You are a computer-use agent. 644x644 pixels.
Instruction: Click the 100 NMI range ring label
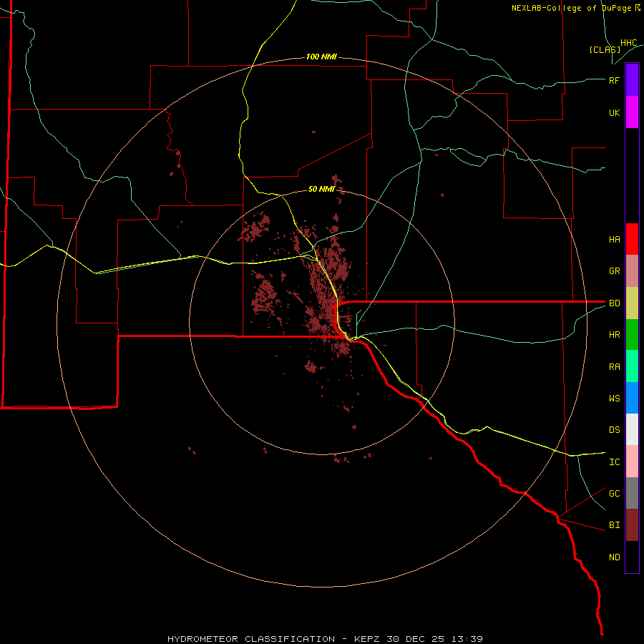point(321,57)
